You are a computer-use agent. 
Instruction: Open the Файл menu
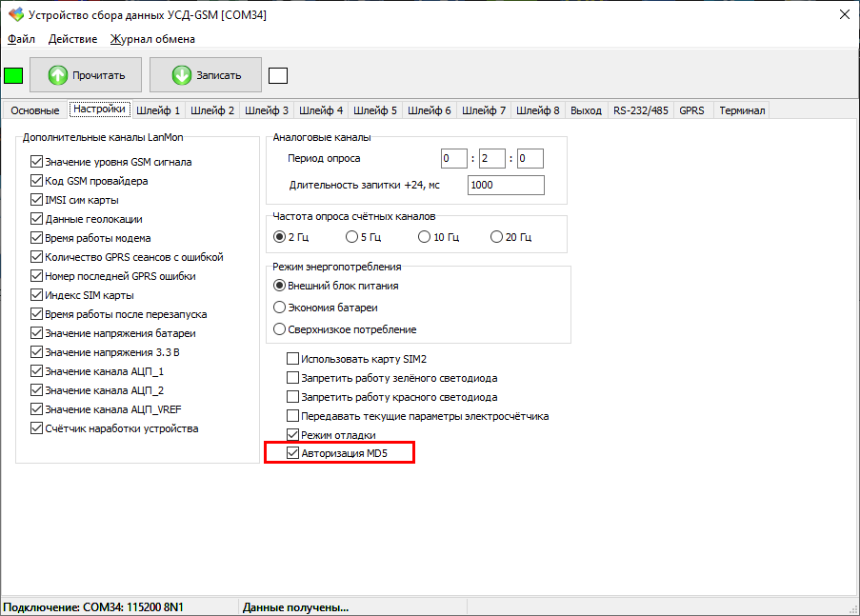pos(21,39)
